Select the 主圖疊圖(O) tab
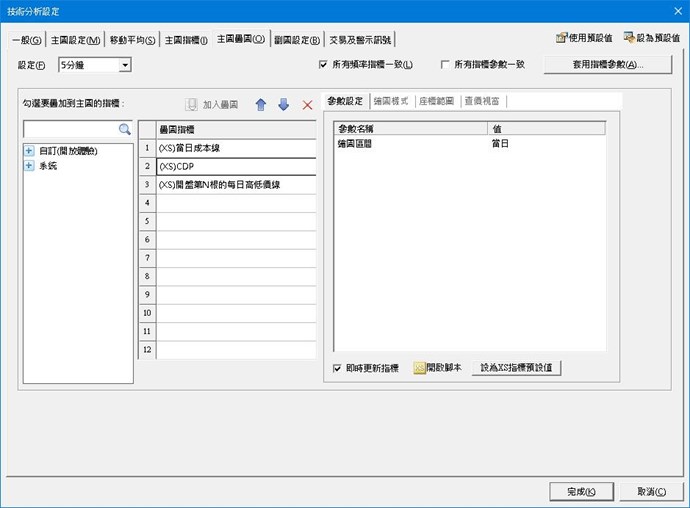Viewport: 690px width, 508px height. coord(241,39)
